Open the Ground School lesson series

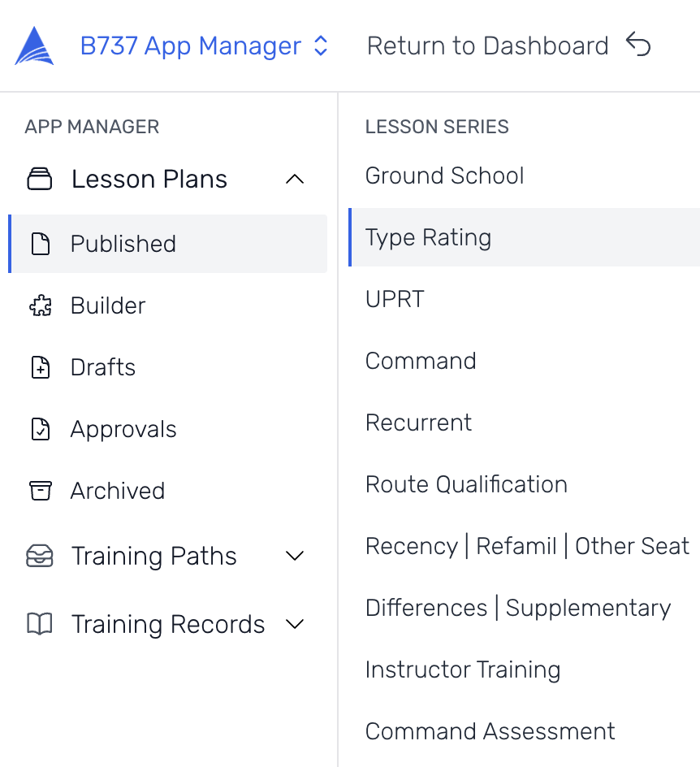click(444, 175)
